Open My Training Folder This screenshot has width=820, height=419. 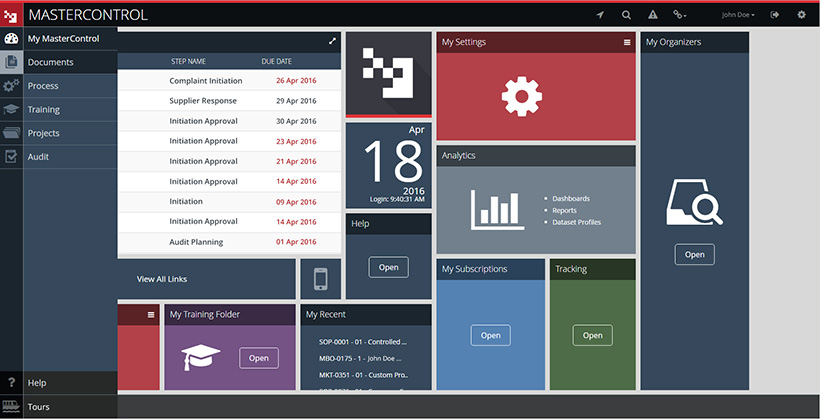pos(259,358)
